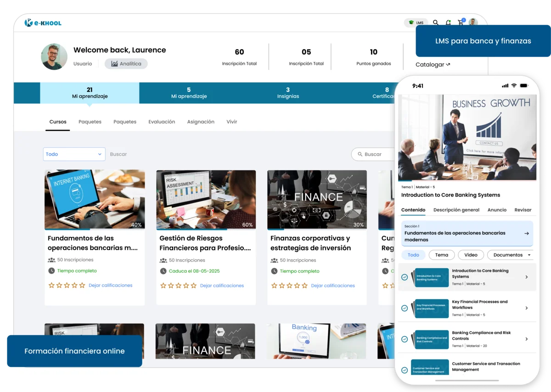Click Dejar calificaciones under Finanzas corporativas

334,286
